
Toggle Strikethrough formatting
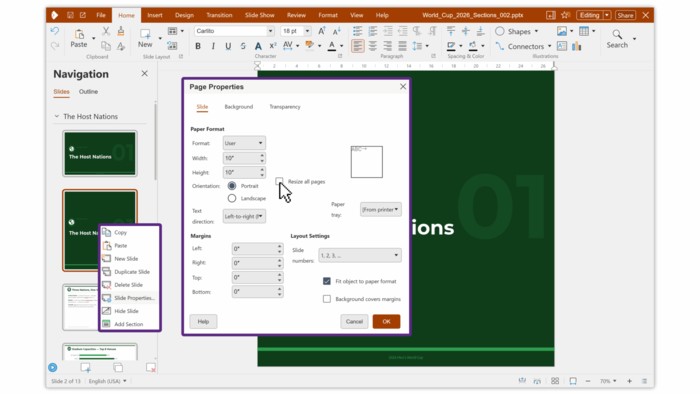click(243, 46)
